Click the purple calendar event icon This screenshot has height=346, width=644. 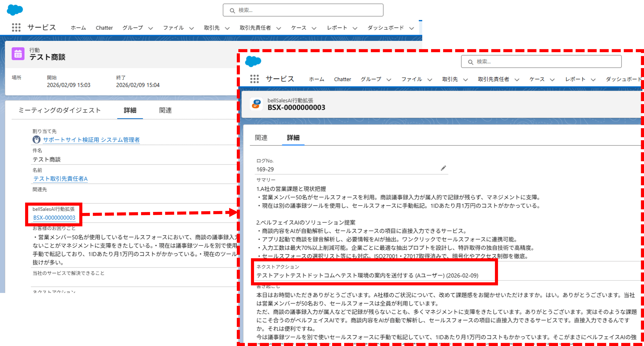pyautogui.click(x=18, y=54)
